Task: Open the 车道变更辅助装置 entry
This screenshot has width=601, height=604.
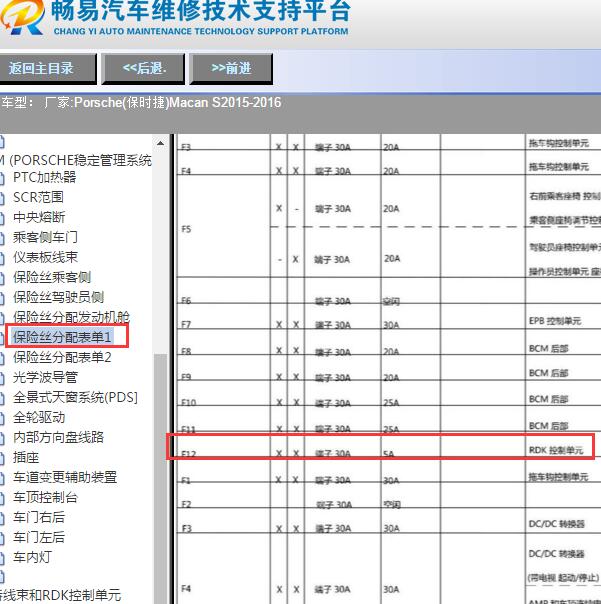Action: point(65,478)
